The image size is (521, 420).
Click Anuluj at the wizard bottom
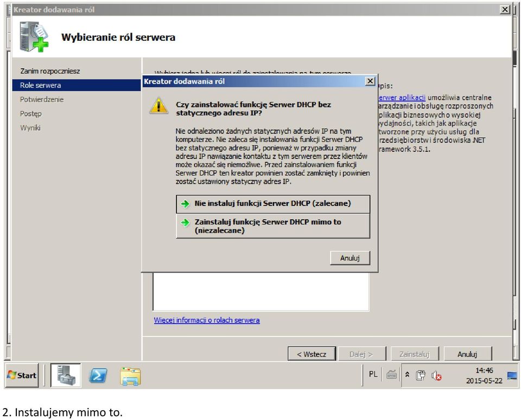pyautogui.click(x=467, y=354)
